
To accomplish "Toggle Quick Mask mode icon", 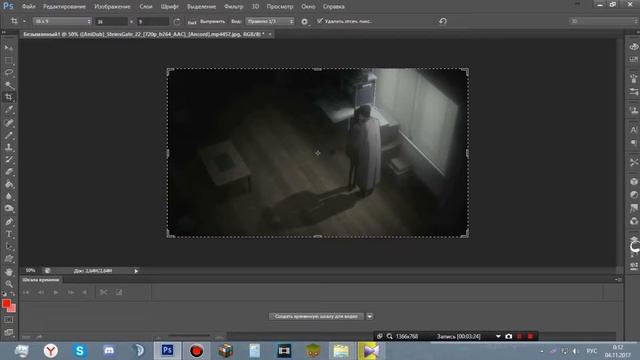I will point(9,320).
